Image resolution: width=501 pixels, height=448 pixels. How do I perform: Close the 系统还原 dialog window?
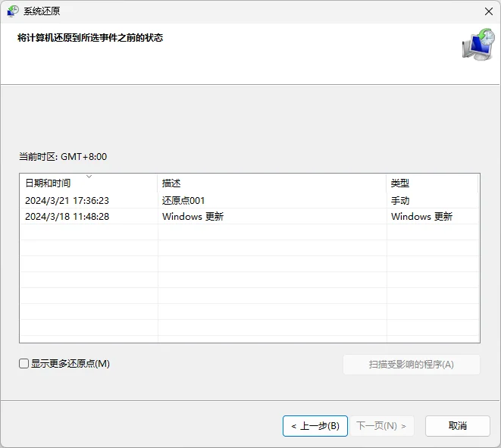[489, 11]
